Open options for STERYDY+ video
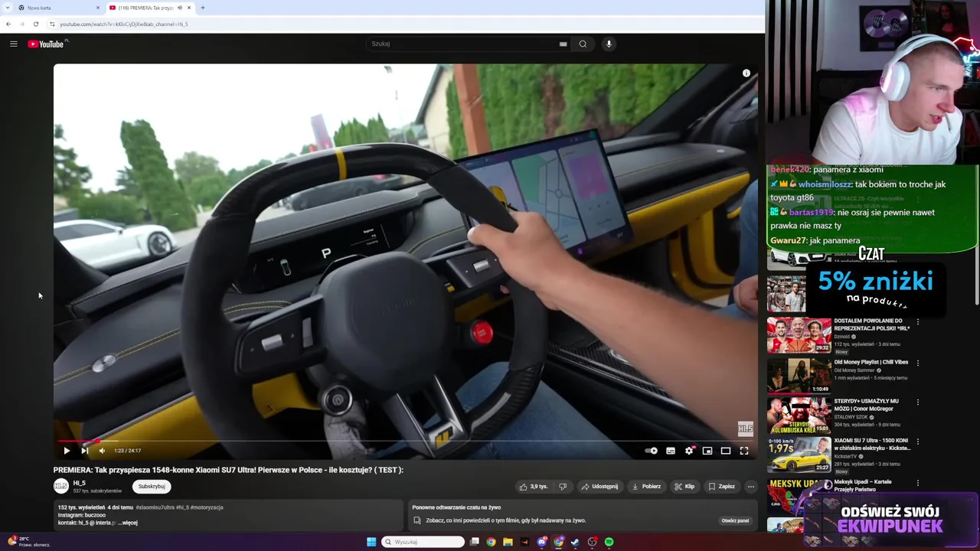The width and height of the screenshot is (980, 551). (918, 402)
